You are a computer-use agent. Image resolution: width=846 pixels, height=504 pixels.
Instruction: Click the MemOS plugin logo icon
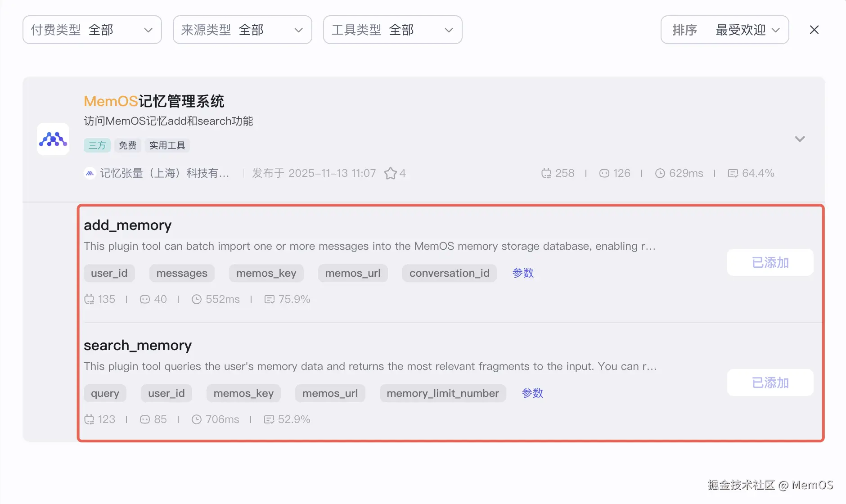53,139
